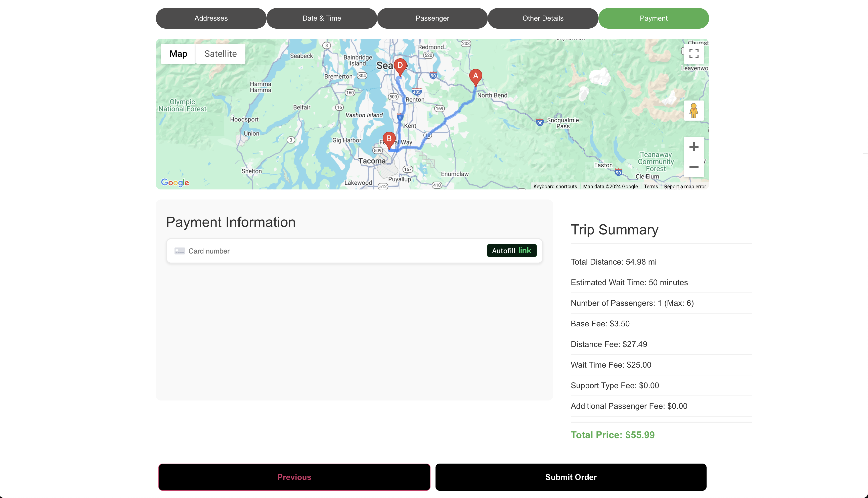Click Base Fee: $3.50 text

(600, 324)
